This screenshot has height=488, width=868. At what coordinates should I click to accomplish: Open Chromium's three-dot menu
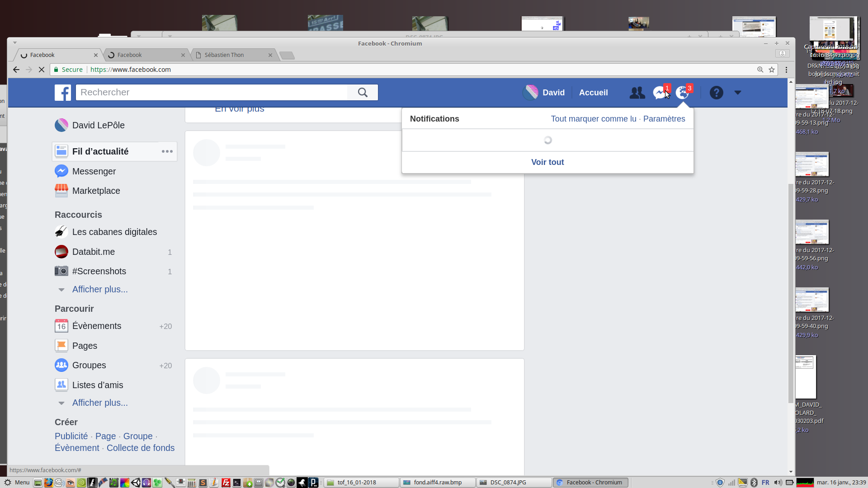click(786, 70)
